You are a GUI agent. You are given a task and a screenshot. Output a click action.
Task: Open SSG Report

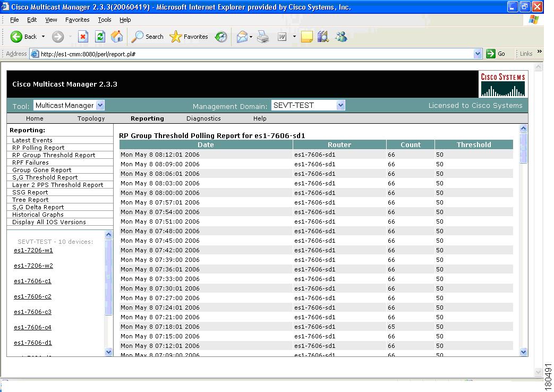[30, 192]
